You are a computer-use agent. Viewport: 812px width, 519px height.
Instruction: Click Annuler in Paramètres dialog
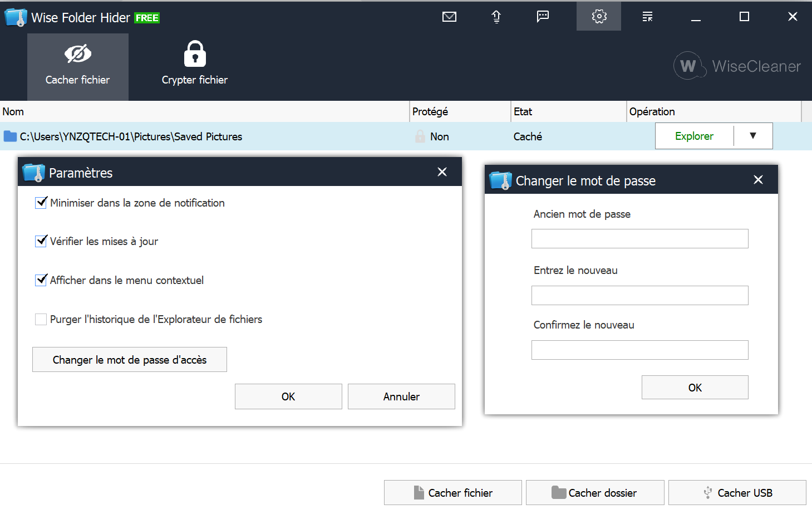point(401,396)
